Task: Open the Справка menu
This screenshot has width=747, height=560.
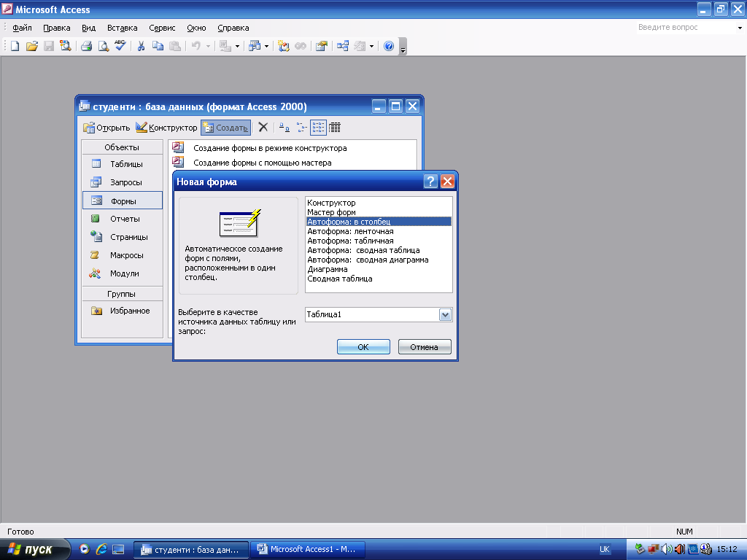Action: [233, 28]
